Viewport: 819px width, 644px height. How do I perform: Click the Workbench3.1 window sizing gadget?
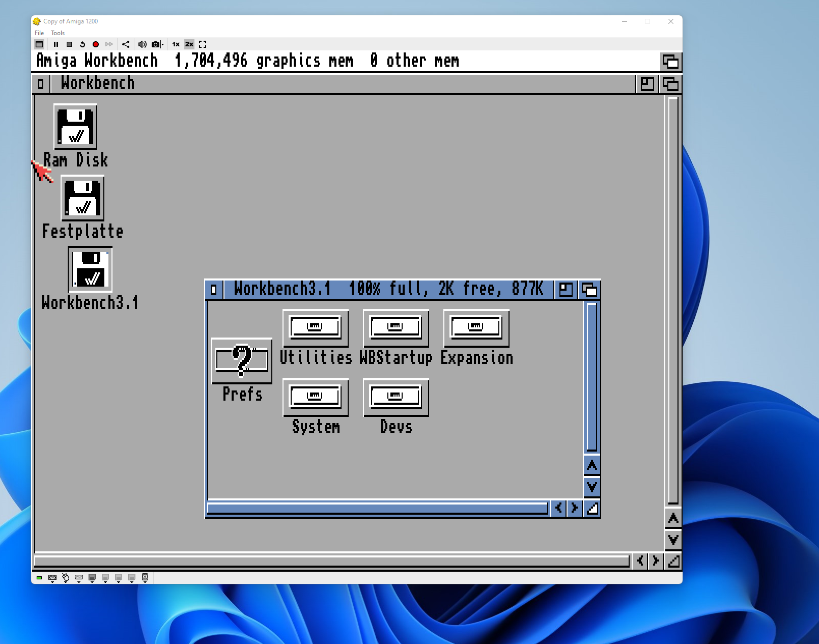[592, 508]
